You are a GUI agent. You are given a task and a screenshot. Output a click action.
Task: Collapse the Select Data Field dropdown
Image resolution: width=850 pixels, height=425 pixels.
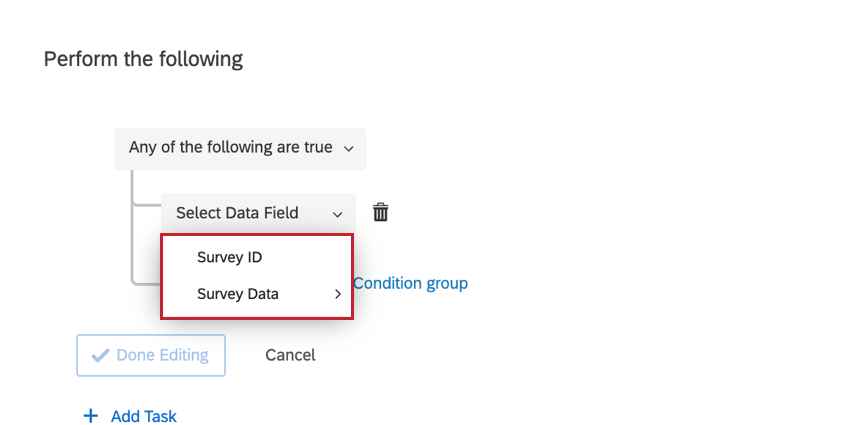tap(259, 213)
